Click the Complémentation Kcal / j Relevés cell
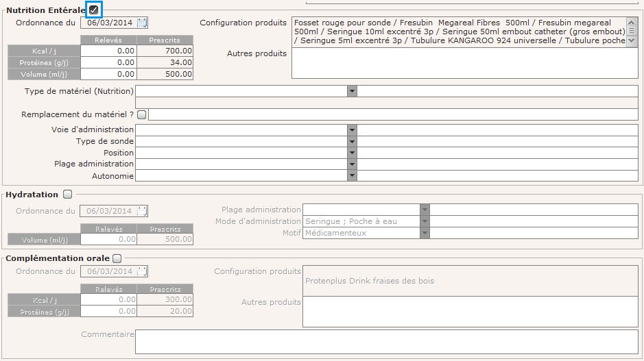Image resolution: width=644 pixels, height=361 pixels. (x=109, y=300)
